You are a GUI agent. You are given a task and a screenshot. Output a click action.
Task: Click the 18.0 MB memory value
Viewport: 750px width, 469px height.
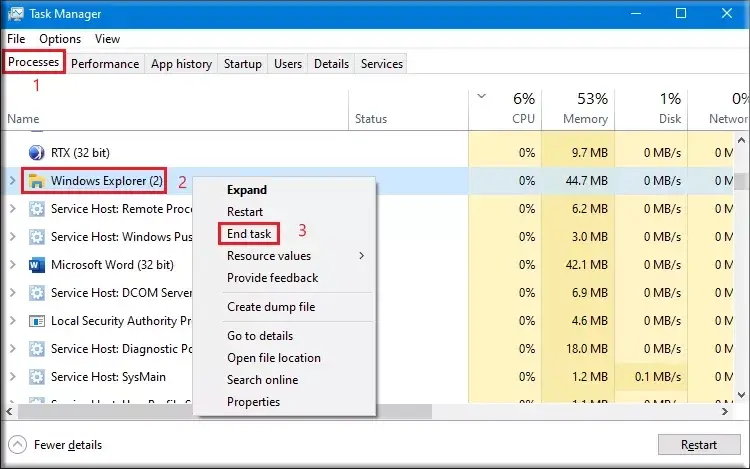pos(586,349)
